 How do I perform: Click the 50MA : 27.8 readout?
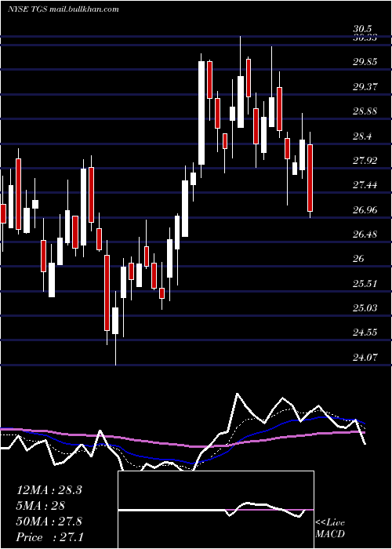49,522
